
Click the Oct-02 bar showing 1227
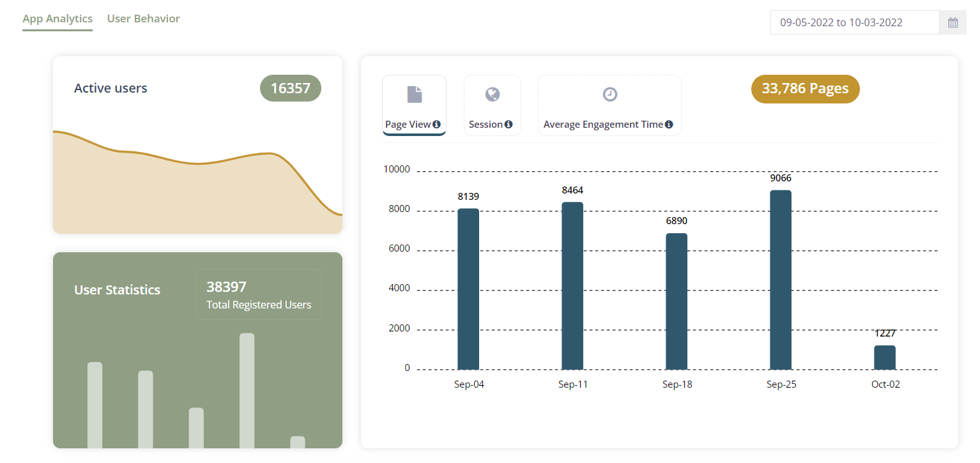[x=885, y=358]
